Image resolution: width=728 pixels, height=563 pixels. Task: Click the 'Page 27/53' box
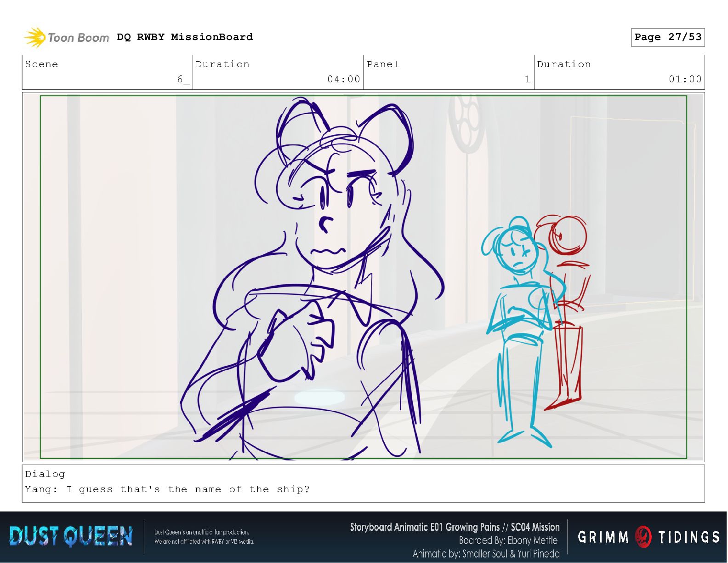click(668, 37)
